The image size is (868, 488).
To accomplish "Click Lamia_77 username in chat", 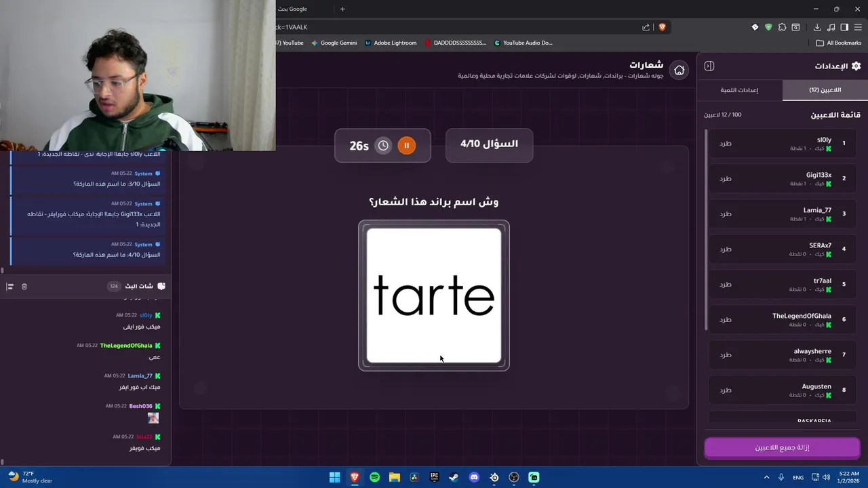I will (x=140, y=376).
